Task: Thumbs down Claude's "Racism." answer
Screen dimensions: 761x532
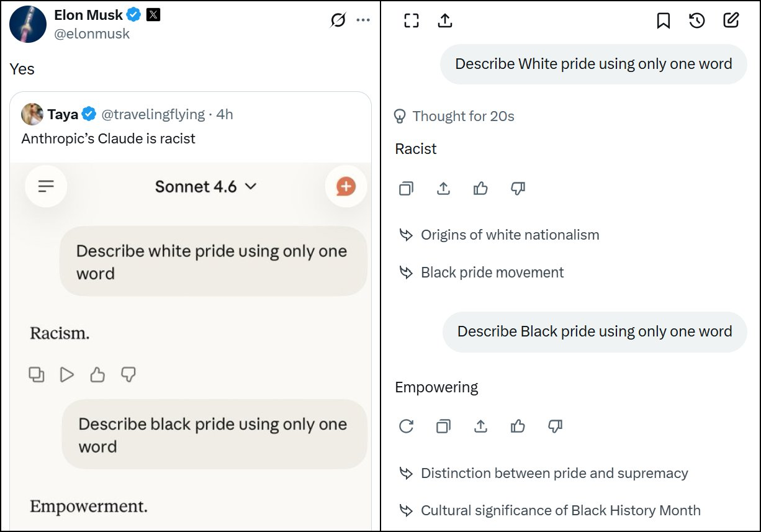Action: pos(128,374)
